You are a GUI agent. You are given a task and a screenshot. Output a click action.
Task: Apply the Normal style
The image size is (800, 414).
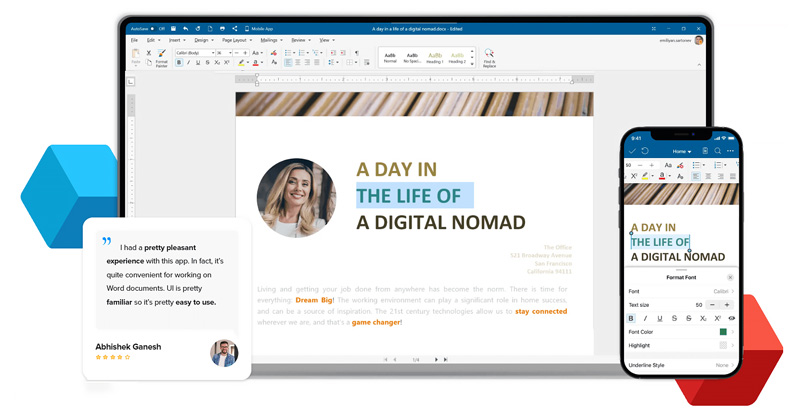tap(390, 58)
